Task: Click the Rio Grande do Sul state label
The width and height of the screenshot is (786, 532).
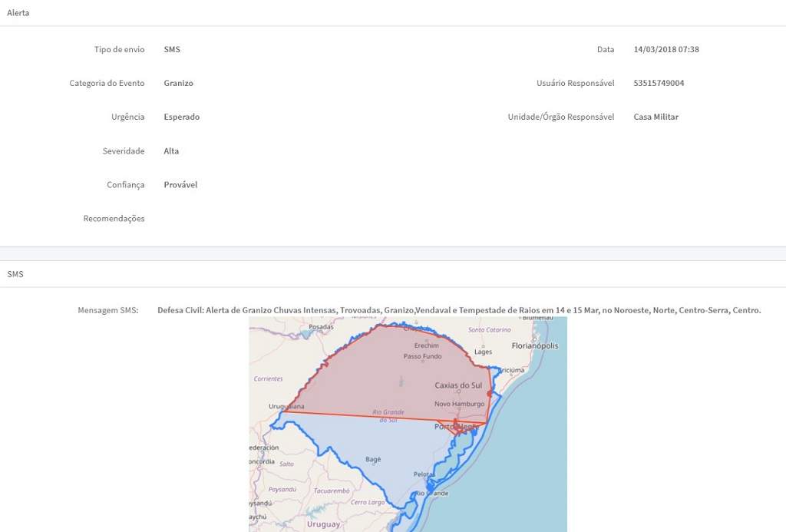Action: (388, 416)
